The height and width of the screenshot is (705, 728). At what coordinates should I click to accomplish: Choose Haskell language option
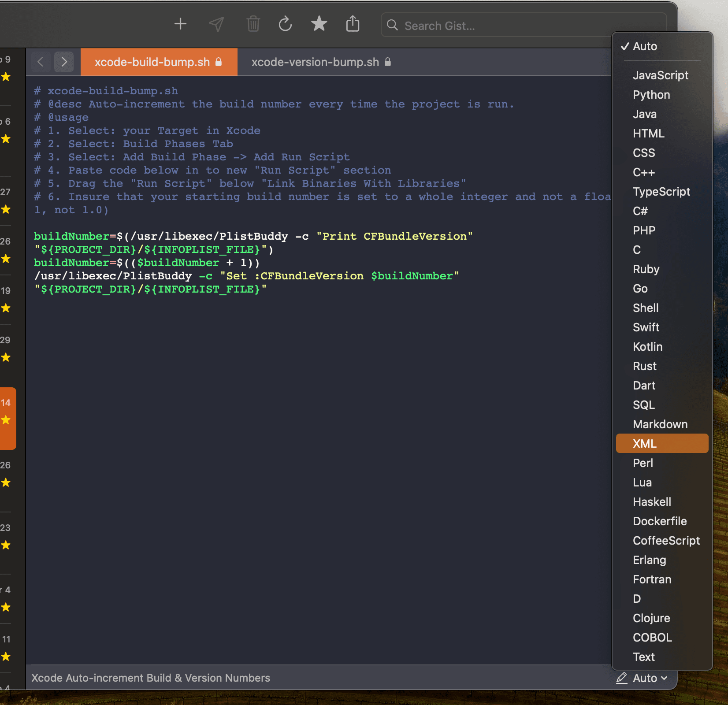tap(662, 502)
